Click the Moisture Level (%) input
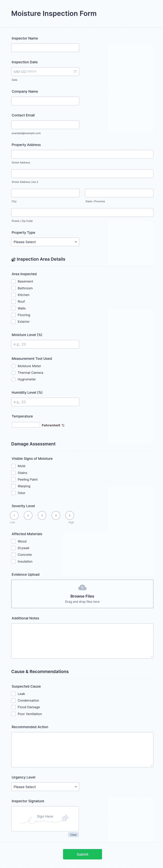163x868 pixels. coord(45,344)
